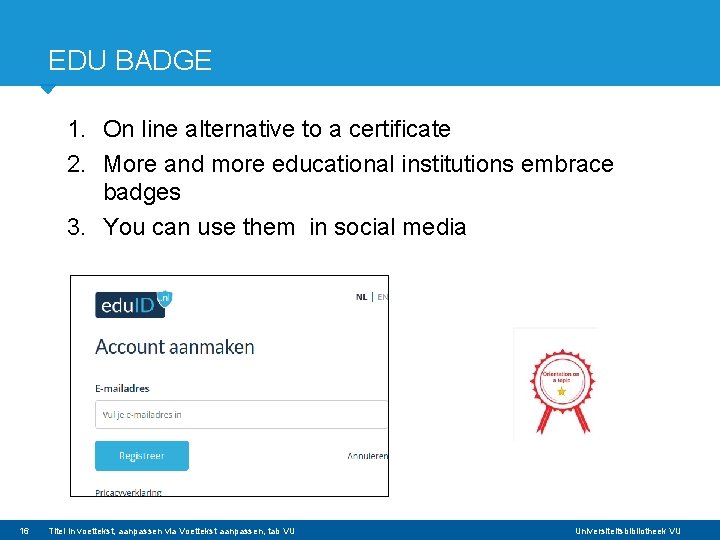Switch language to NL
The width and height of the screenshot is (720, 540).
point(361,297)
